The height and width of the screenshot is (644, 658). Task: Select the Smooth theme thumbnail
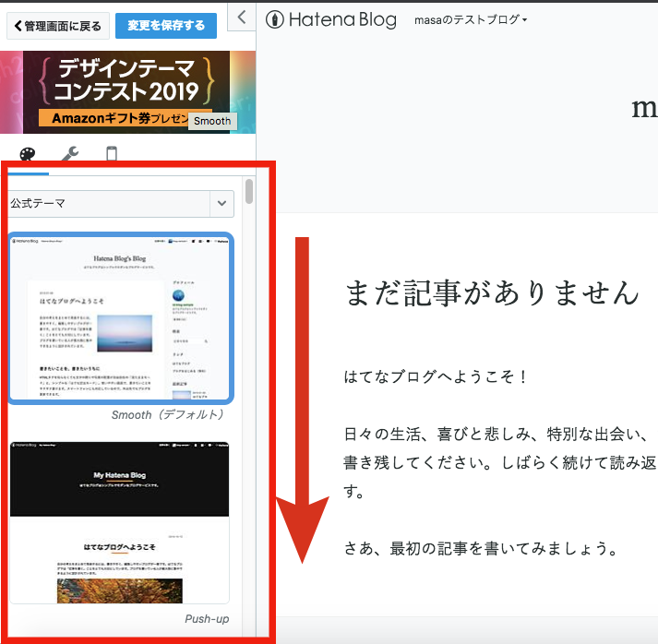[121, 318]
